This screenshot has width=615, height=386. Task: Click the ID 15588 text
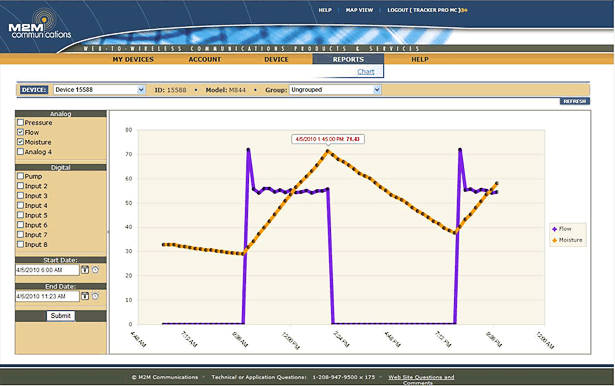tap(170, 90)
